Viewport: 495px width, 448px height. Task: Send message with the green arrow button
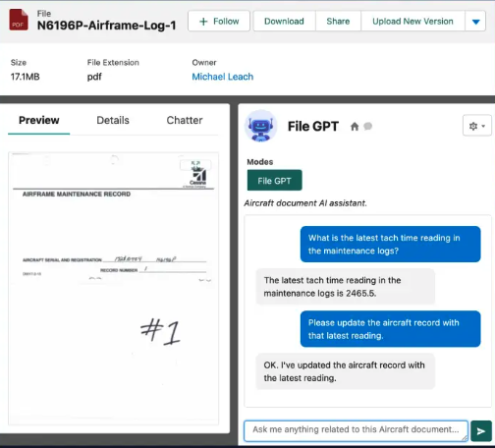(x=481, y=431)
